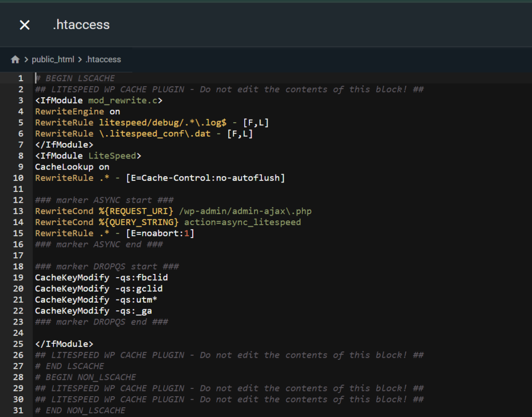Click '<IfModule LiteSpeed>' on line 8
Image resolution: width=532 pixels, height=417 pixels.
point(88,156)
